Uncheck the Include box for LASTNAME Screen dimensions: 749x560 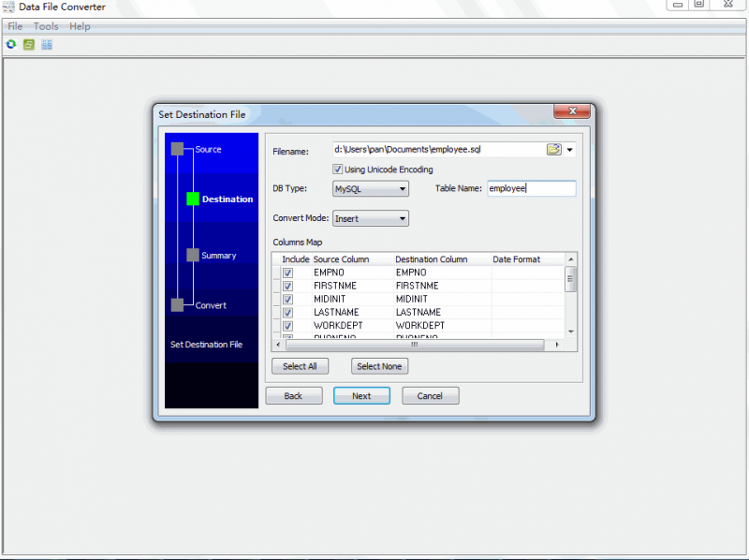[x=288, y=312]
